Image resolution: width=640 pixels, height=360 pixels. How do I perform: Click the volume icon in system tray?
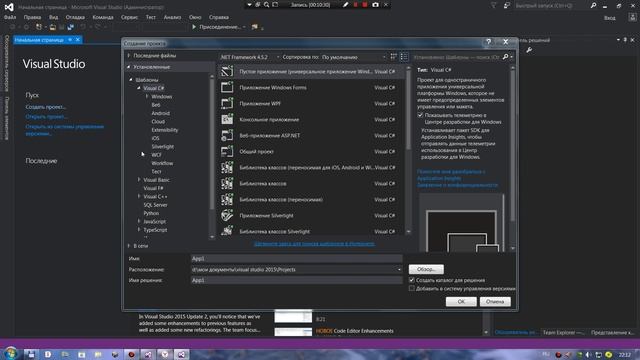coord(588,355)
